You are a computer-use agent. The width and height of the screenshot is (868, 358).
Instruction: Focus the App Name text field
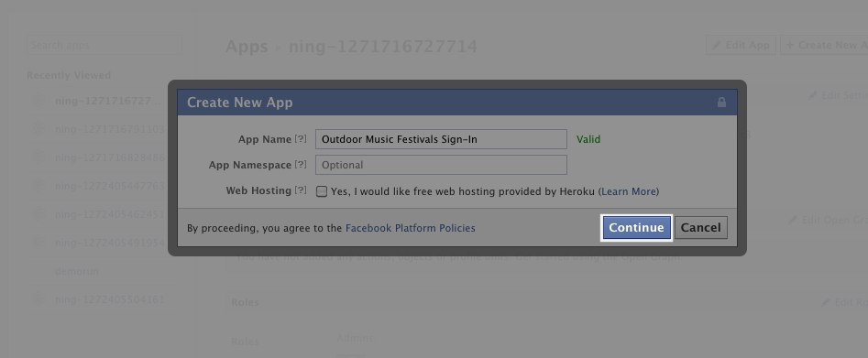point(441,139)
